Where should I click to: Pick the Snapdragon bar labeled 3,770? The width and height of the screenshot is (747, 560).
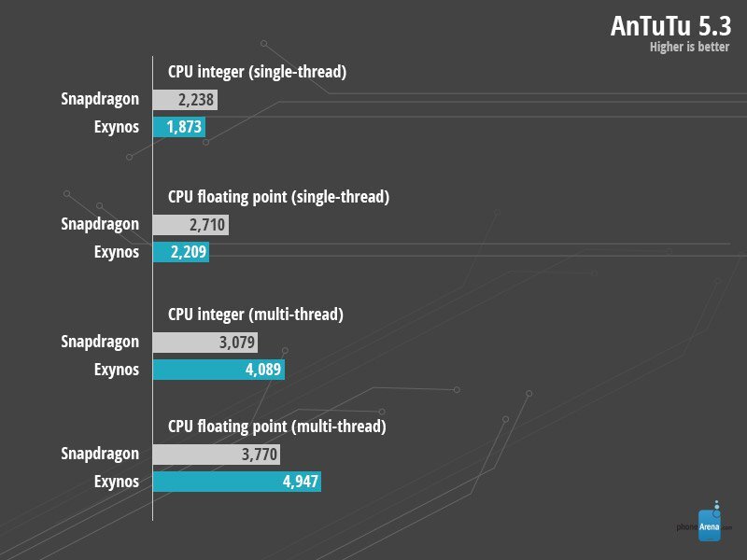tap(217, 455)
